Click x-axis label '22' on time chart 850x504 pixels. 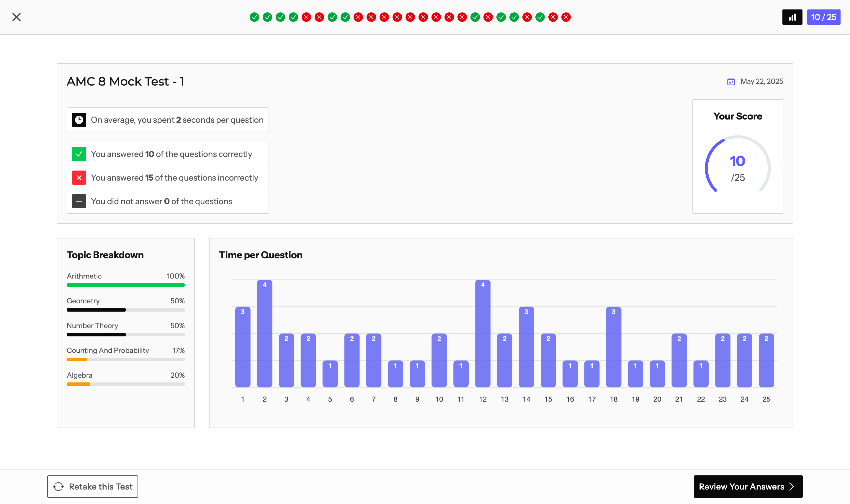coord(701,400)
